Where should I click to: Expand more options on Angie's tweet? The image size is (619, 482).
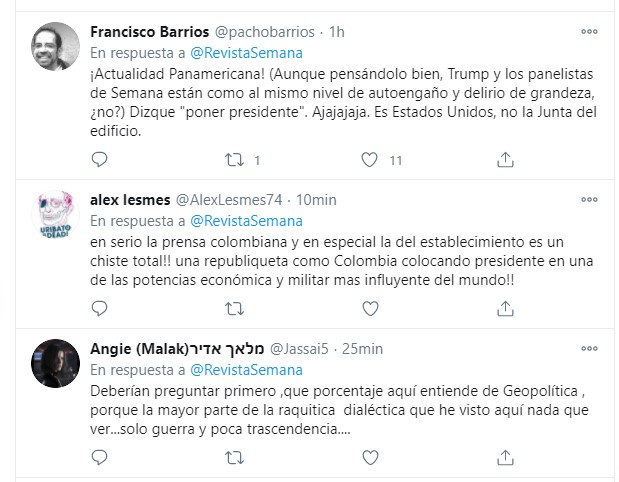(x=590, y=348)
